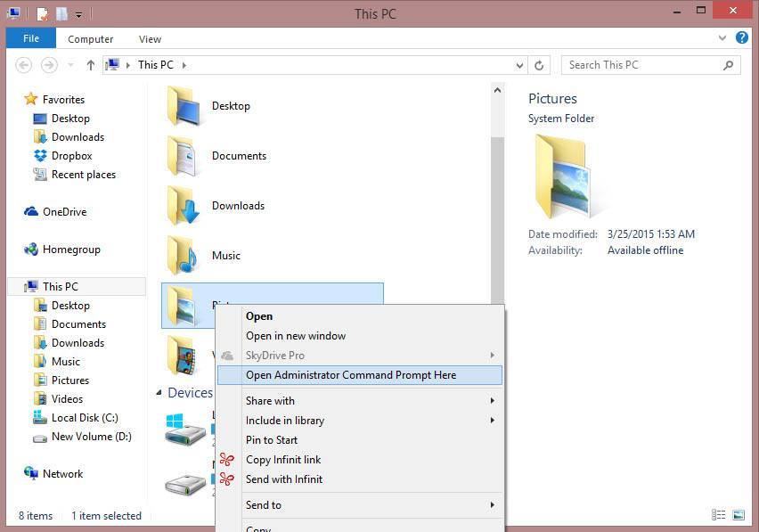Screen dimensions: 759x532
Task: Open Help with the question mark icon
Action: [x=742, y=37]
